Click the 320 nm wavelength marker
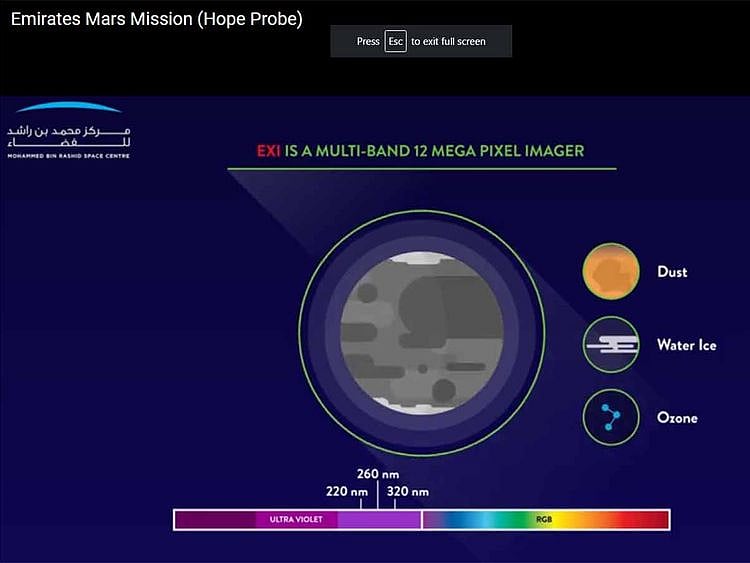 click(407, 491)
